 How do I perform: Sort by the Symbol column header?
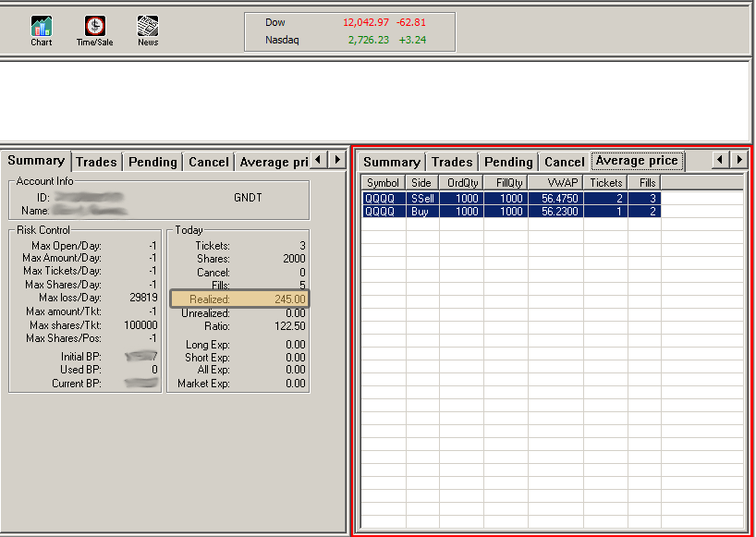(x=383, y=183)
